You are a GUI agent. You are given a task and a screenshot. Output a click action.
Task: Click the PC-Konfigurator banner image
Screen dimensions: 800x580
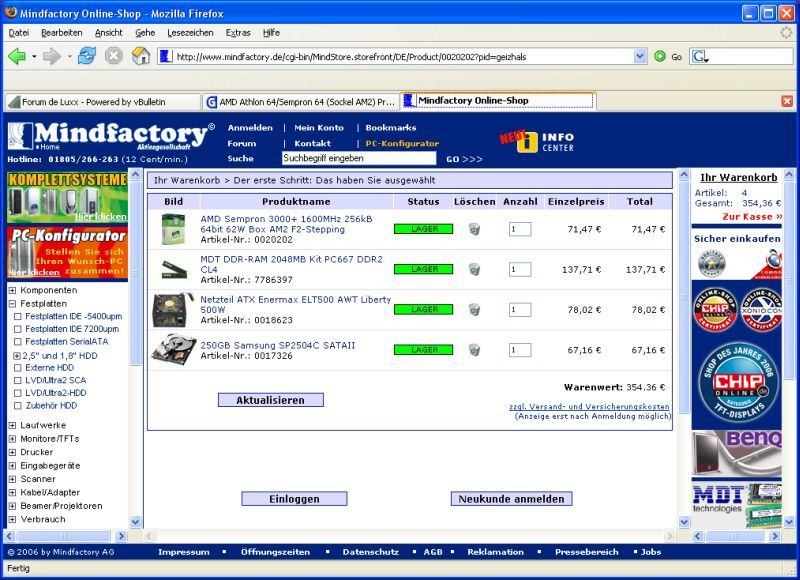click(67, 253)
